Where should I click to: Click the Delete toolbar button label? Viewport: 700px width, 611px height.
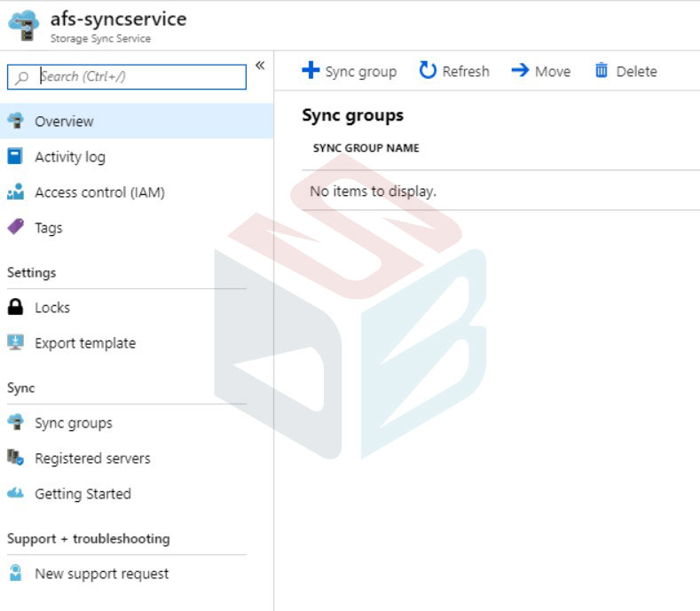(x=637, y=71)
